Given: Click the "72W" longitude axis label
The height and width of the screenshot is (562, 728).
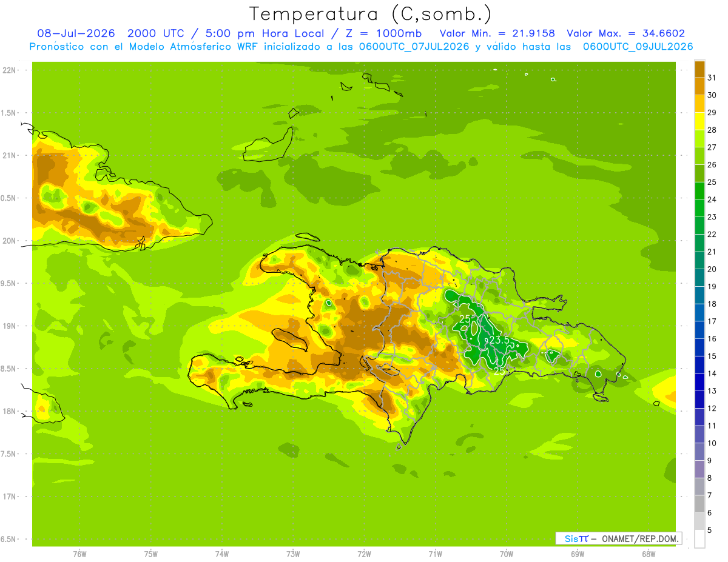Looking at the screenshot, I should pos(364,554).
